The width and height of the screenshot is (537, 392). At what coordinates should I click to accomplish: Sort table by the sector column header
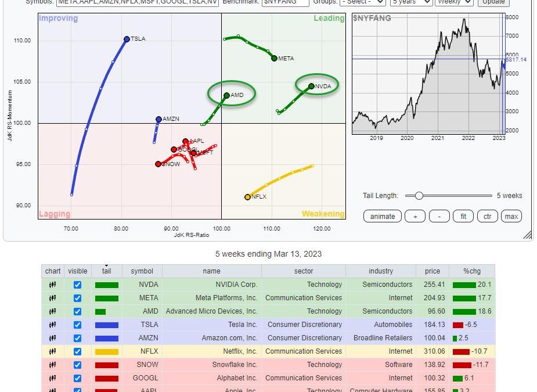click(x=304, y=271)
